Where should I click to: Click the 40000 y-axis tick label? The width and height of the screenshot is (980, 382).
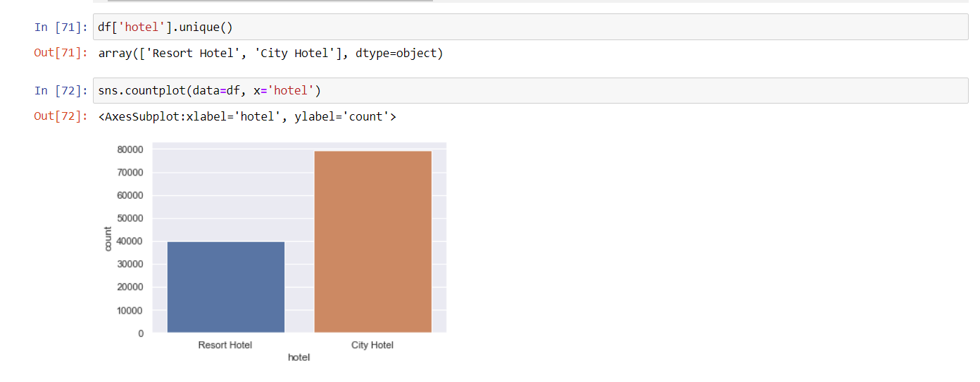[x=131, y=241]
